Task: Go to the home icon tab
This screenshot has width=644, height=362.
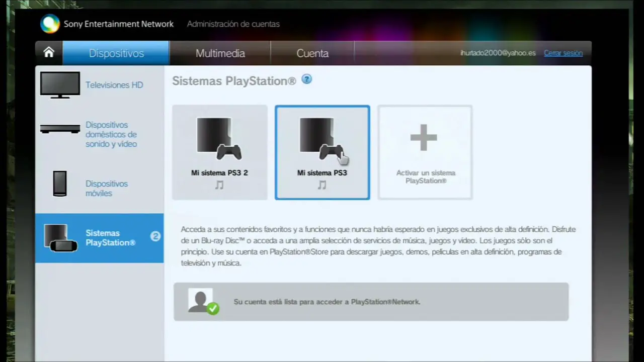Action: [49, 53]
